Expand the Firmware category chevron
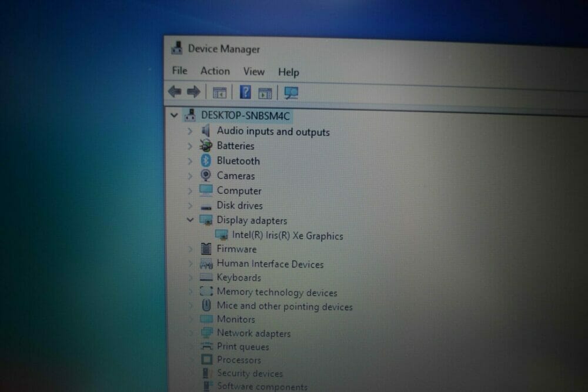The image size is (588, 392). [190, 249]
